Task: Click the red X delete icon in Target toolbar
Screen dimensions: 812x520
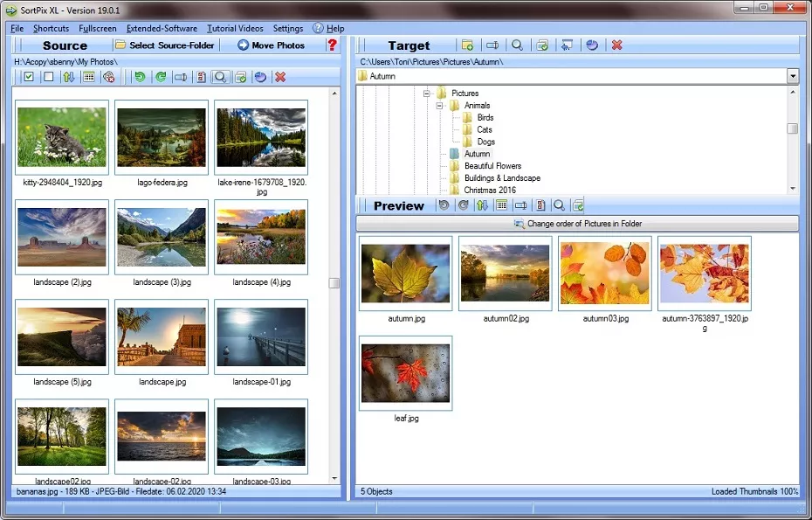Action: [616, 45]
